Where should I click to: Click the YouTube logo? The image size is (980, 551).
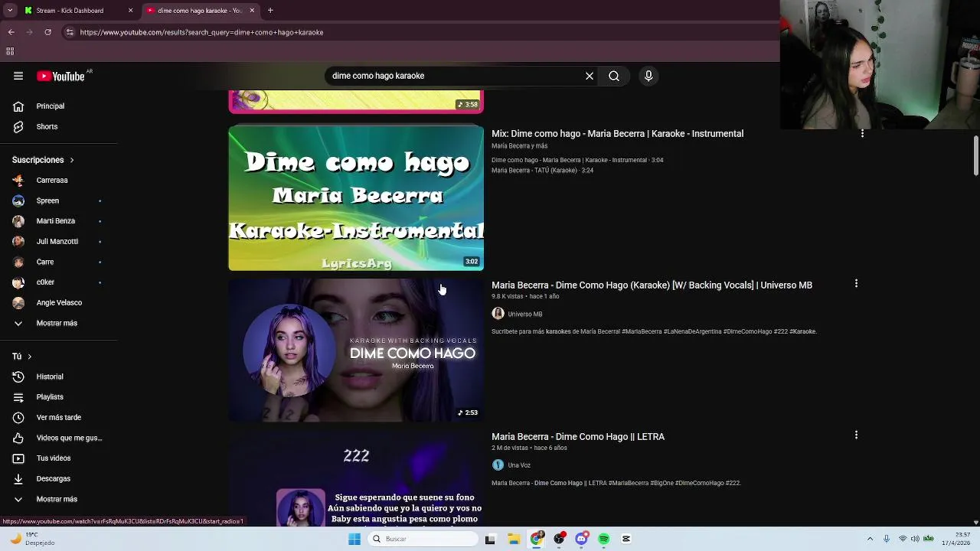(x=60, y=76)
